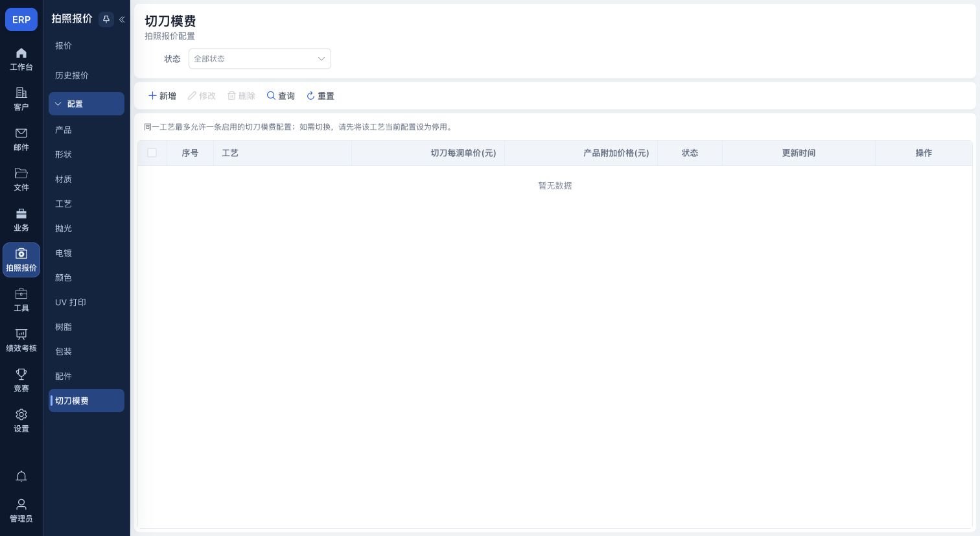Click the 重置 reset button
Viewport: 980px width, 536px height.
pyautogui.click(x=320, y=96)
